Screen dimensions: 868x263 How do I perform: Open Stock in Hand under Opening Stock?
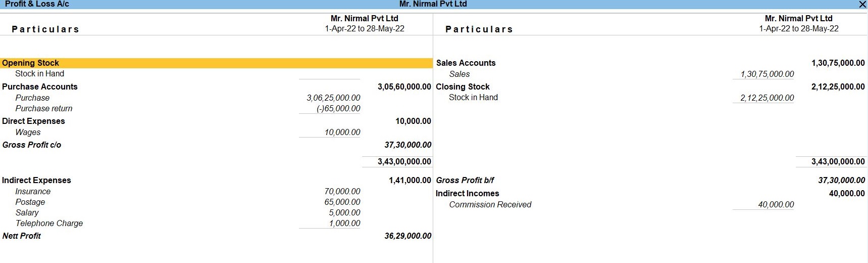pos(39,74)
